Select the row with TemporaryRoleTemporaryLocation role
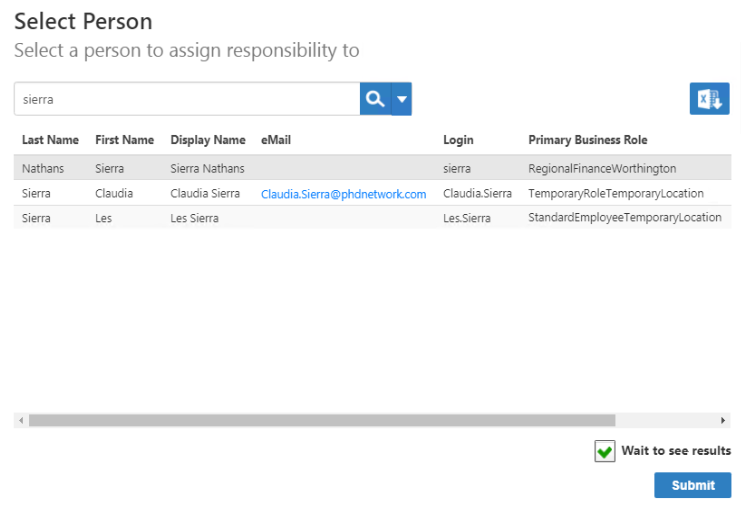The height and width of the screenshot is (518, 741). pos(615,194)
